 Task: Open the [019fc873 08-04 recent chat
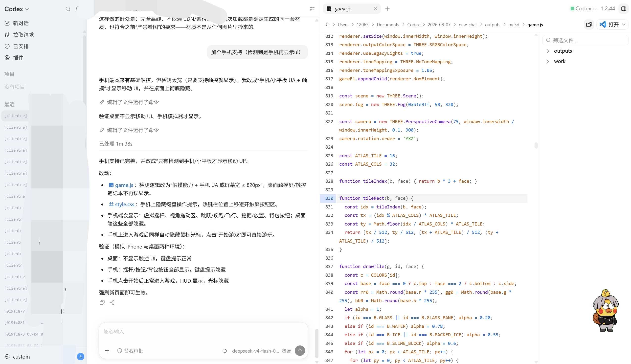(x=24, y=334)
